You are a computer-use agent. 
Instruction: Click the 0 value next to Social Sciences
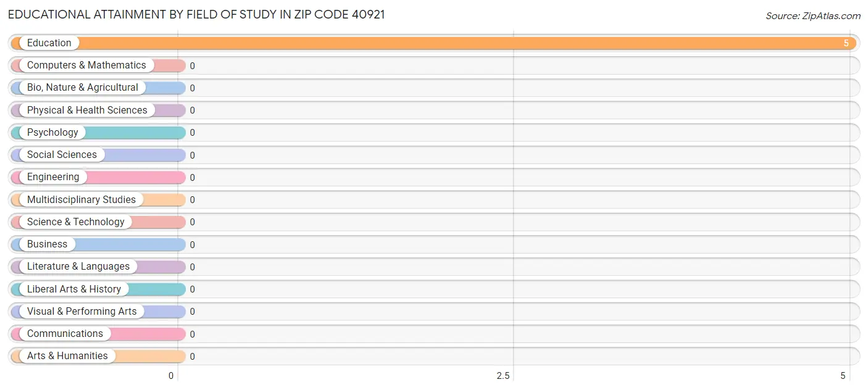(x=193, y=155)
